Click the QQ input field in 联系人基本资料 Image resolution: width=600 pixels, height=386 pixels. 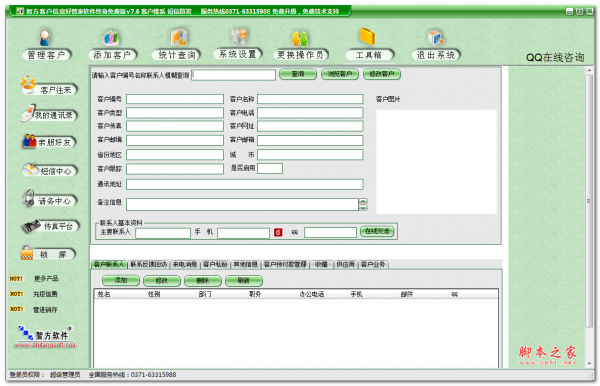331,232
